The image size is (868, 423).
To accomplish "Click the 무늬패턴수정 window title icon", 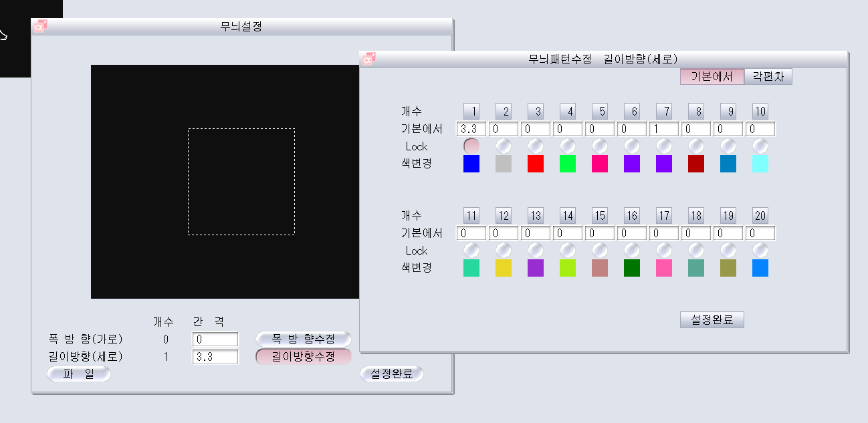I will (x=368, y=59).
